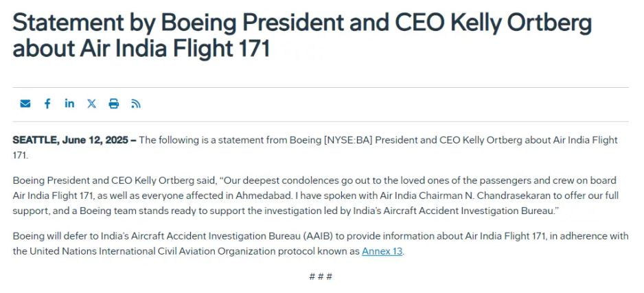Share the statement via email icon
The height and width of the screenshot is (293, 644).
pos(25,104)
